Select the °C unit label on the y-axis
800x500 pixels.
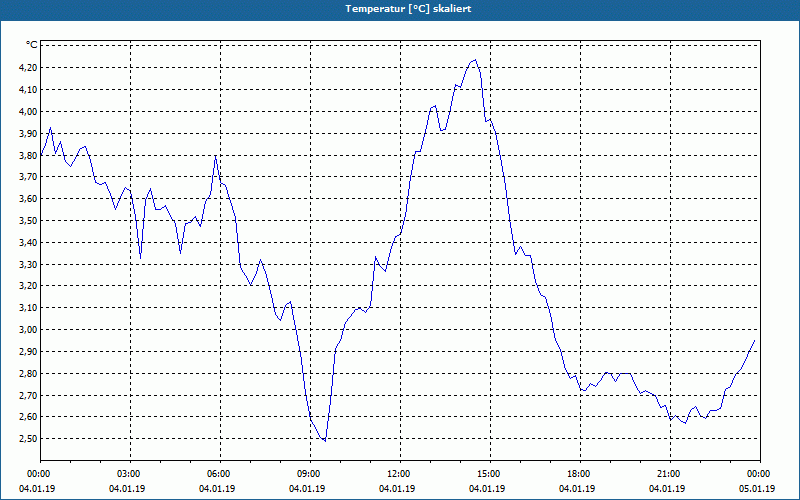click(x=32, y=45)
